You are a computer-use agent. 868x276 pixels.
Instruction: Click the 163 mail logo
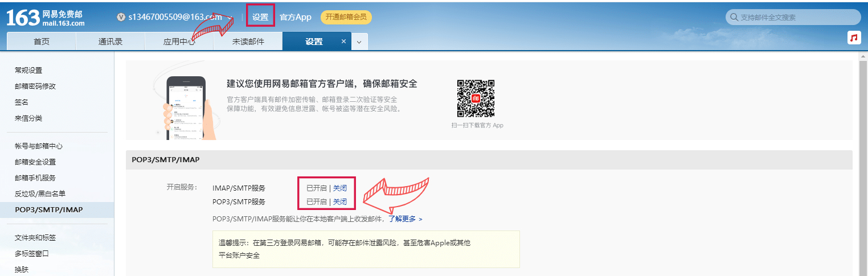coord(46,18)
